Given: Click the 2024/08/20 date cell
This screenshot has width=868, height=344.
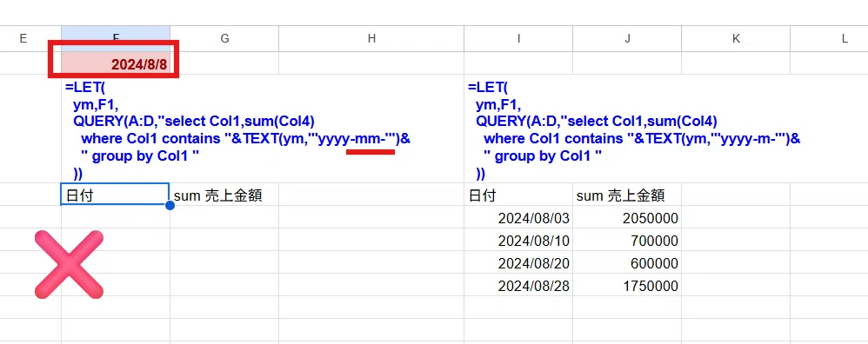Looking at the screenshot, I should [518, 262].
